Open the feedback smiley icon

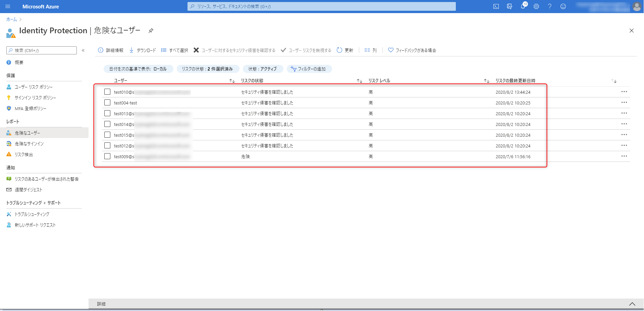click(x=563, y=6)
